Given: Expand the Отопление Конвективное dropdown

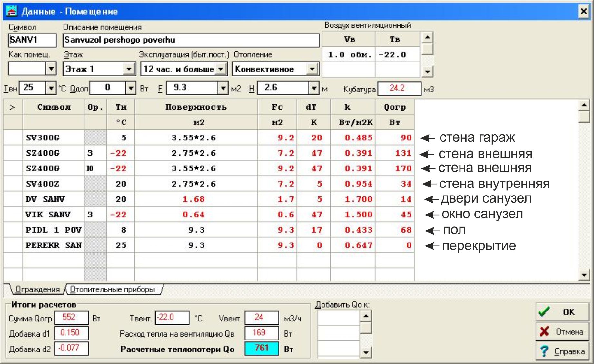Looking at the screenshot, I should click(x=312, y=69).
